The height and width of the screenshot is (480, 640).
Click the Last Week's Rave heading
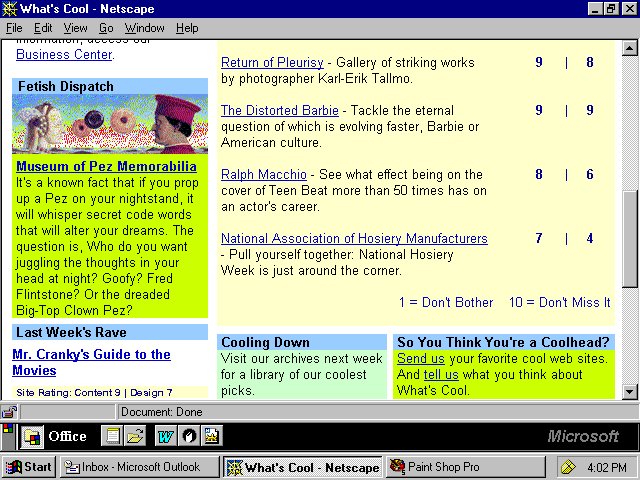tap(71, 332)
